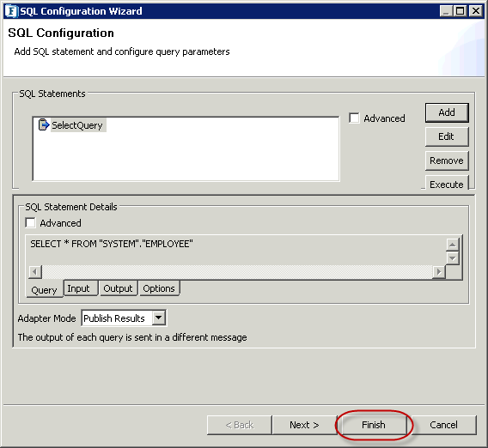Open the Output tab

click(119, 288)
